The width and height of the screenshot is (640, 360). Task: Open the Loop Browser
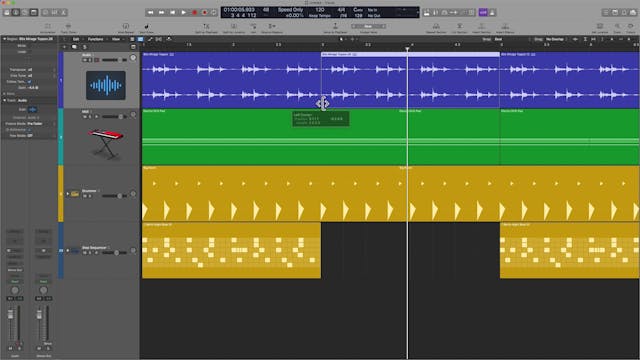pyautogui.click(x=624, y=13)
